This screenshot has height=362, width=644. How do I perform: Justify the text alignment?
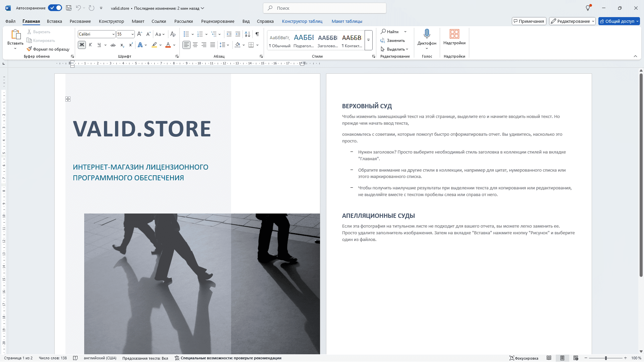pyautogui.click(x=213, y=45)
